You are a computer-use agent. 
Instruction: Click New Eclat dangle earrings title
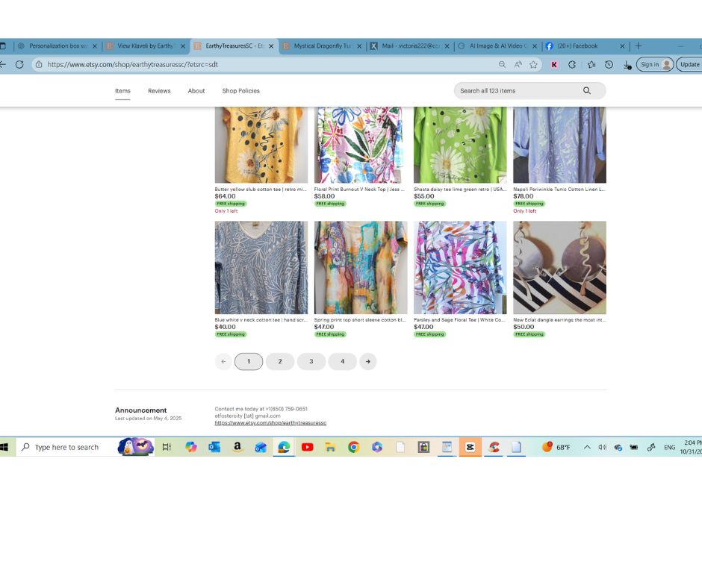point(559,320)
